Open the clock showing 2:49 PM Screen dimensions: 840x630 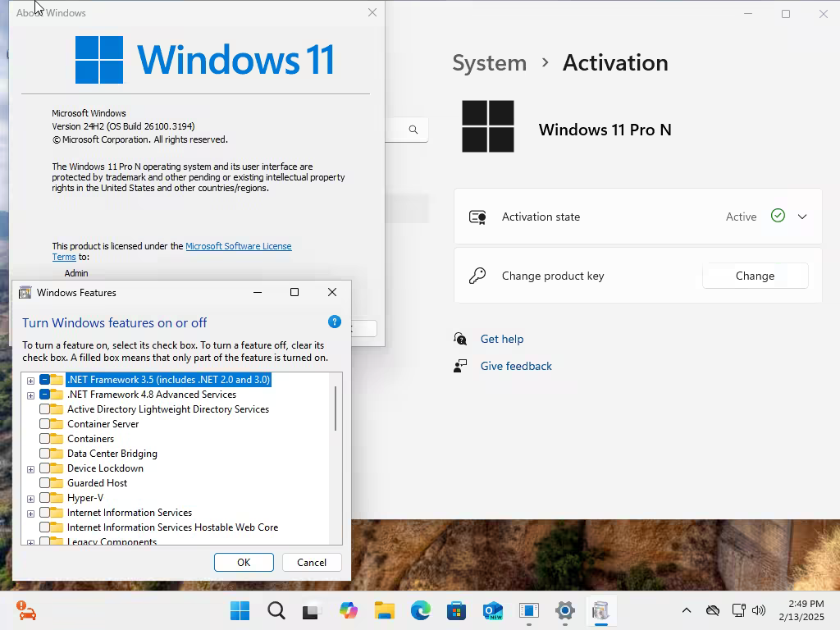click(x=801, y=610)
